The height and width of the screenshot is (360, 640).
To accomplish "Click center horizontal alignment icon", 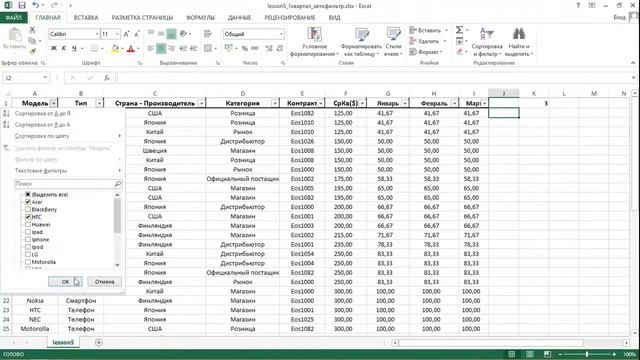I will coord(161,49).
